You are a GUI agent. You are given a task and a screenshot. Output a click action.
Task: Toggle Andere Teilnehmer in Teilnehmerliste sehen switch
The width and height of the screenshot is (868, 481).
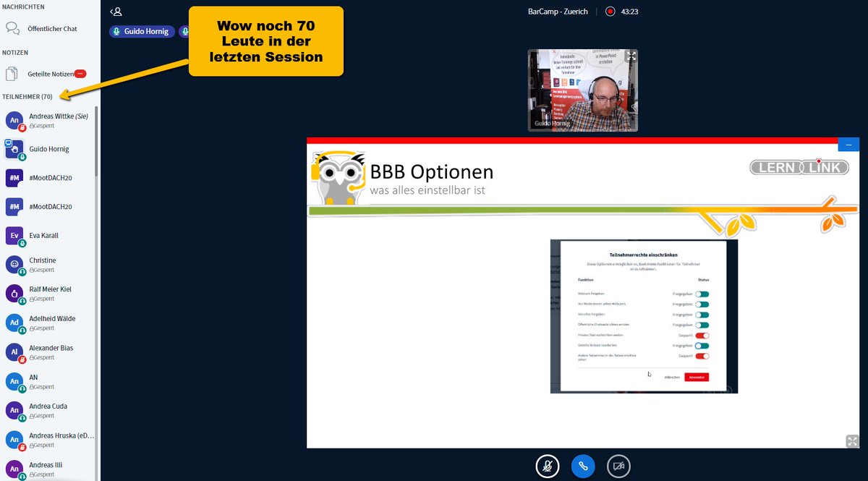tap(702, 357)
